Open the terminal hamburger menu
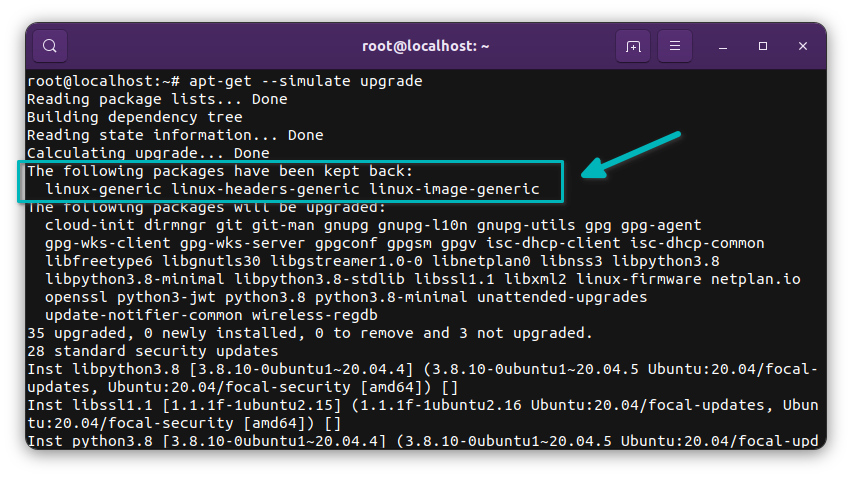 pyautogui.click(x=676, y=46)
